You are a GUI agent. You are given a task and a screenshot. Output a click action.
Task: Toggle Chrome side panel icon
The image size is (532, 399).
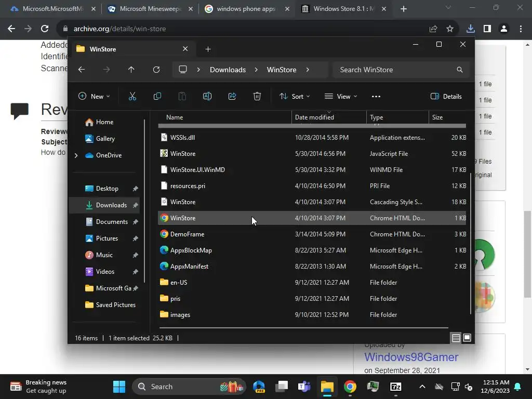pyautogui.click(x=487, y=29)
